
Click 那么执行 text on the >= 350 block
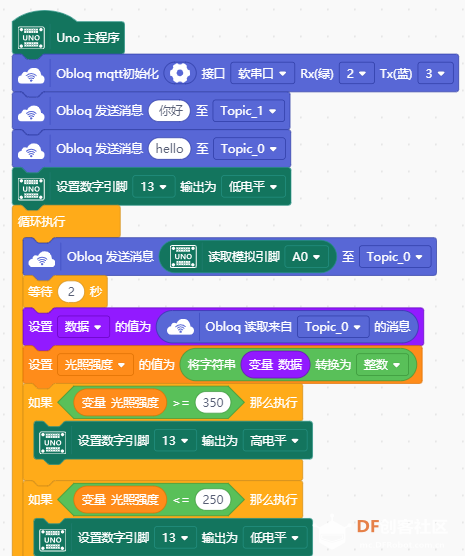[x=273, y=402]
